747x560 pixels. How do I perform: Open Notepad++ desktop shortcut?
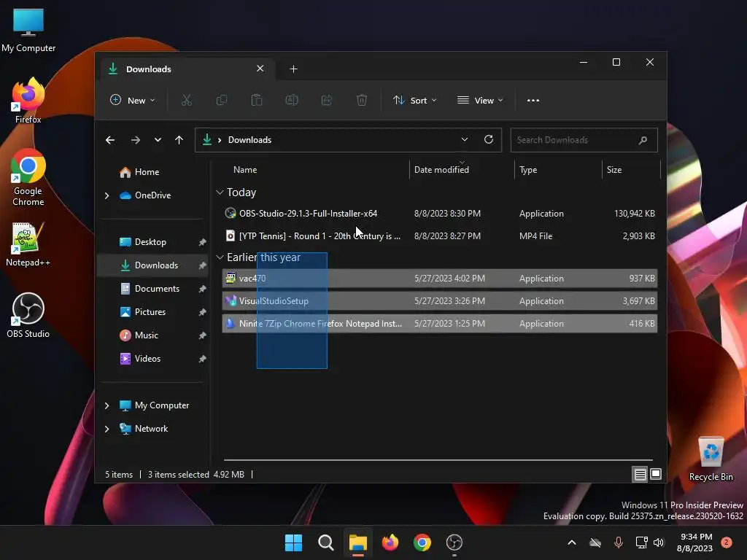28,244
